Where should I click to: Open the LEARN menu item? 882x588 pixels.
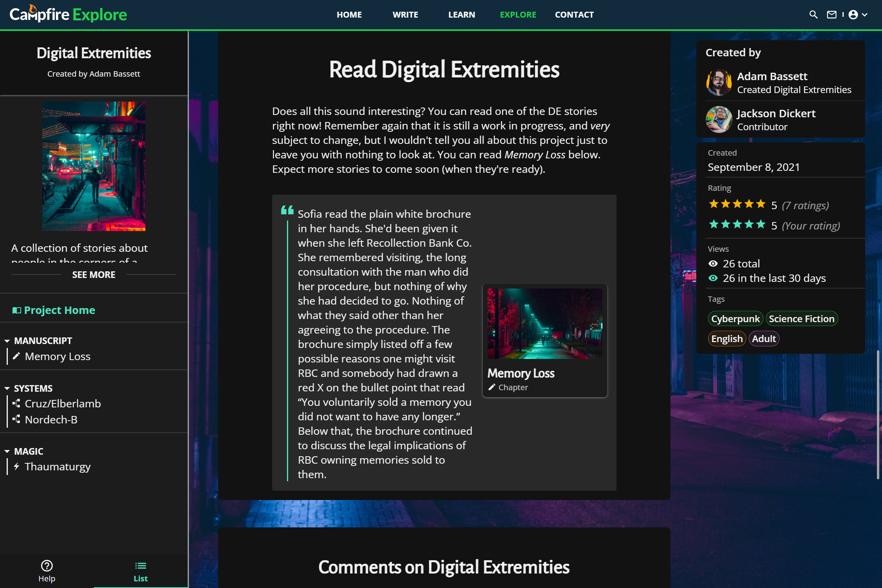[461, 15]
